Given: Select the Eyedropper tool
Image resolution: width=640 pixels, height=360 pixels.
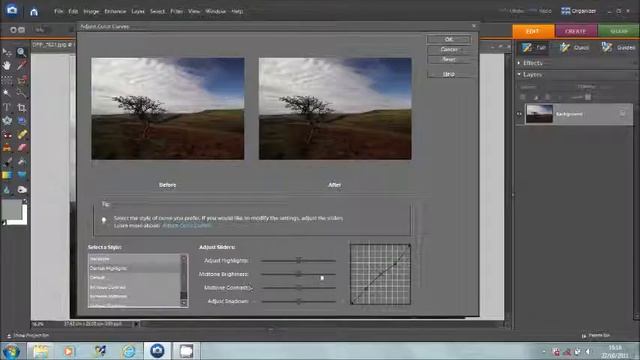Looking at the screenshot, I should click(x=22, y=65).
